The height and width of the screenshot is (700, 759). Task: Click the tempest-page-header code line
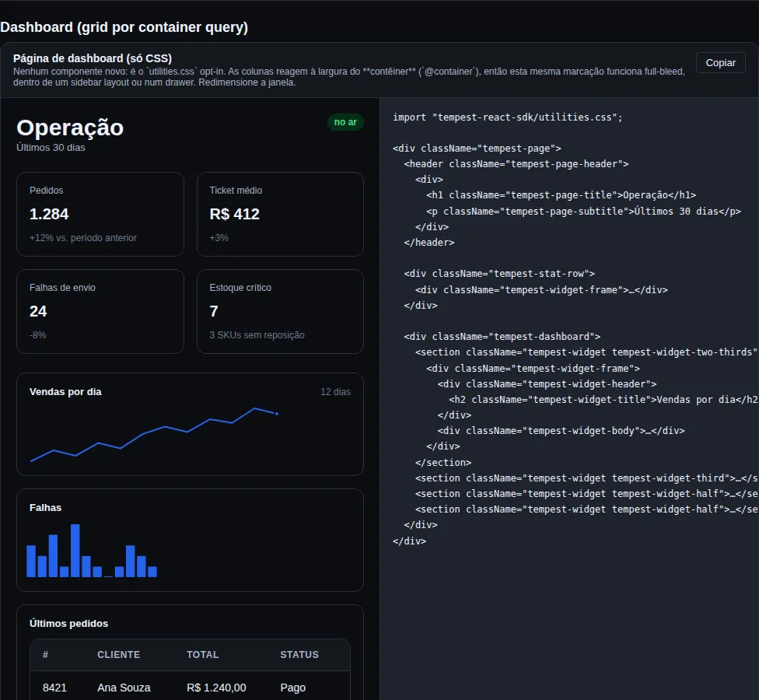coord(516,164)
